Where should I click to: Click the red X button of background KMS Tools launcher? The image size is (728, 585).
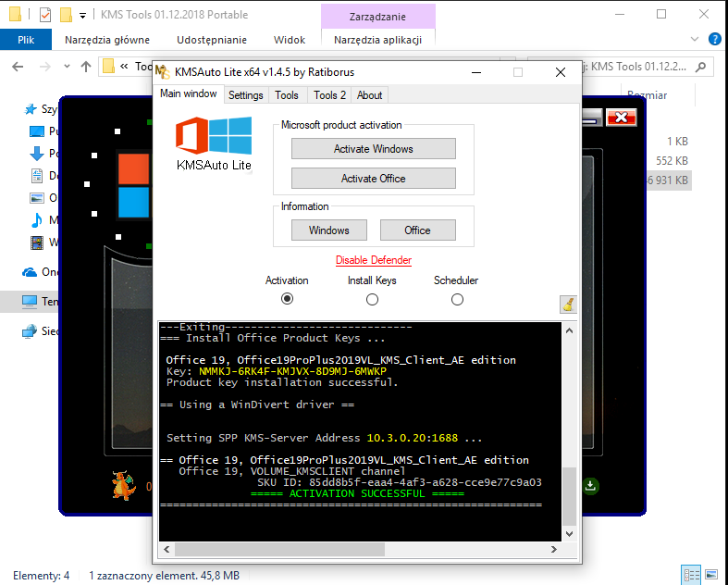coord(621,118)
